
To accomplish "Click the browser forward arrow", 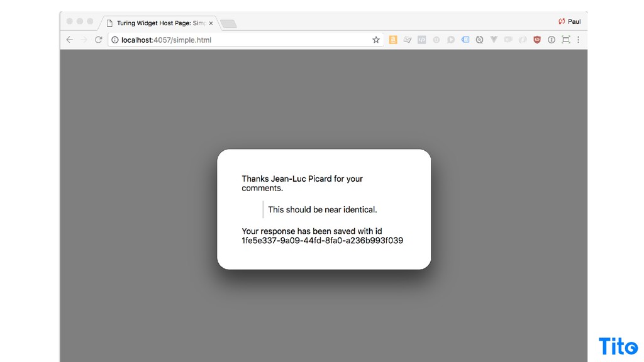I will point(84,40).
